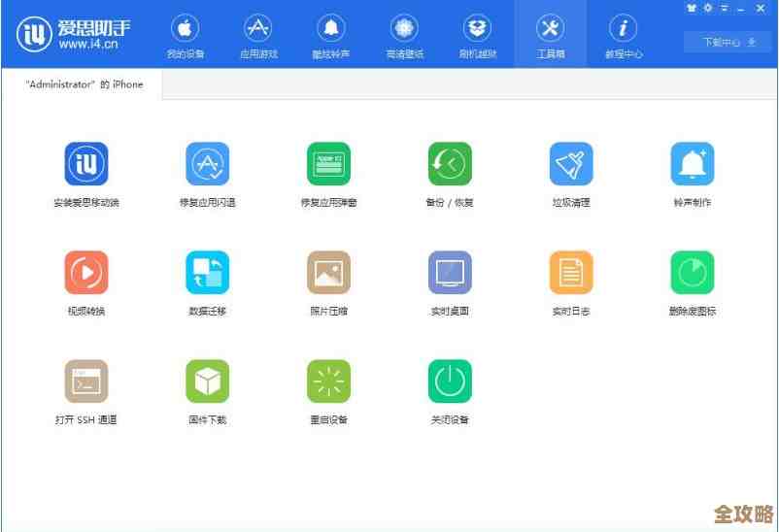Select the 照片压缩 photo compression tool
The width and height of the screenshot is (779, 532).
[328, 273]
